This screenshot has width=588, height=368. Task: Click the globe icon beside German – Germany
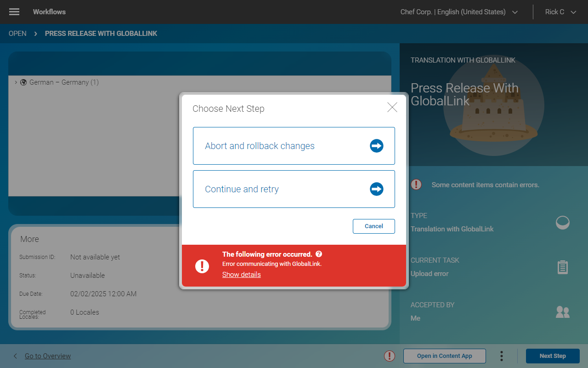23,82
